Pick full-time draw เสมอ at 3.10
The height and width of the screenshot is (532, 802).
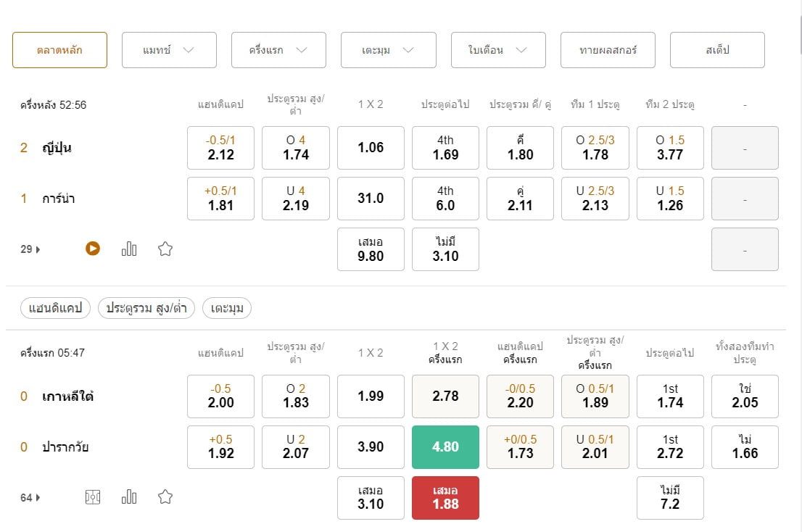371,498
